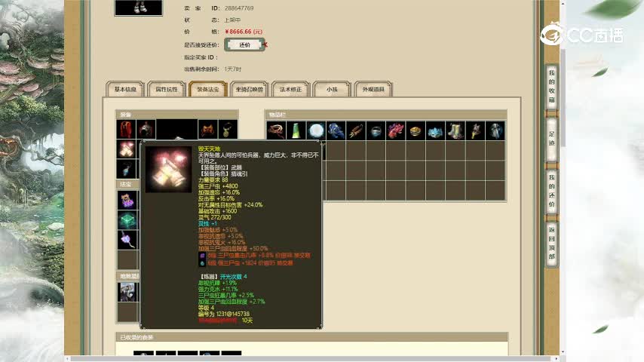Click the vertical page scrollbar
Viewport: 644px width, 362px height.
tap(563, 98)
